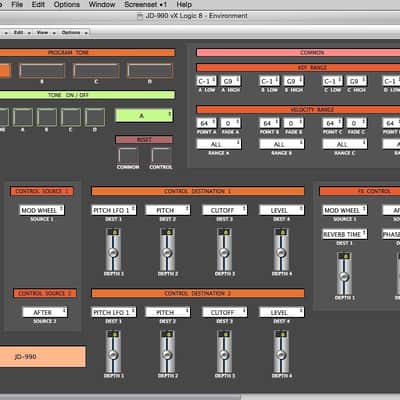Click the C LOW key range field
Viewport: 400px width, 400px height.
pos(332,81)
